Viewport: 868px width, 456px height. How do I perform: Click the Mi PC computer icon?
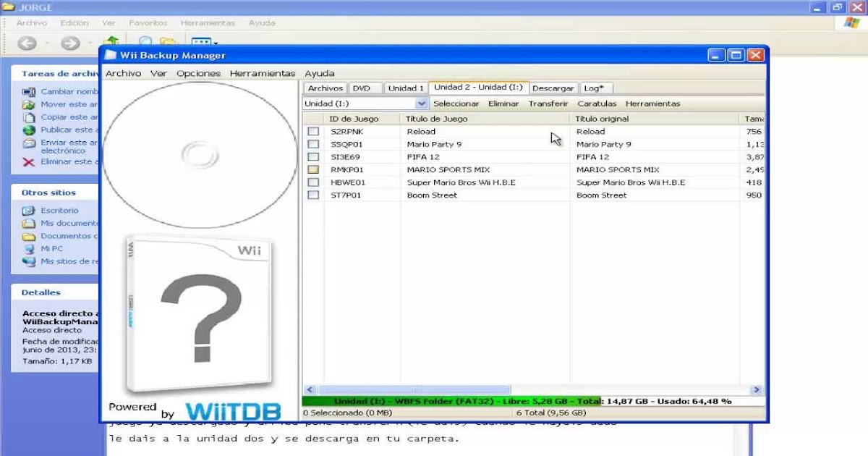pos(29,248)
